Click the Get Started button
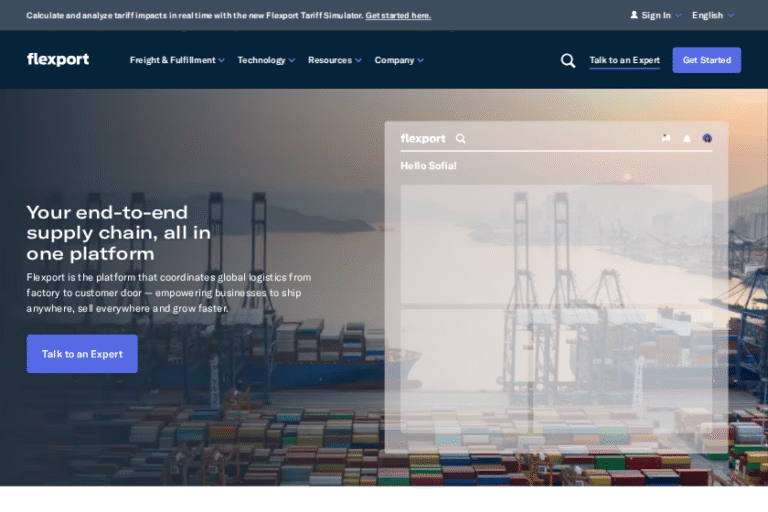 click(706, 60)
